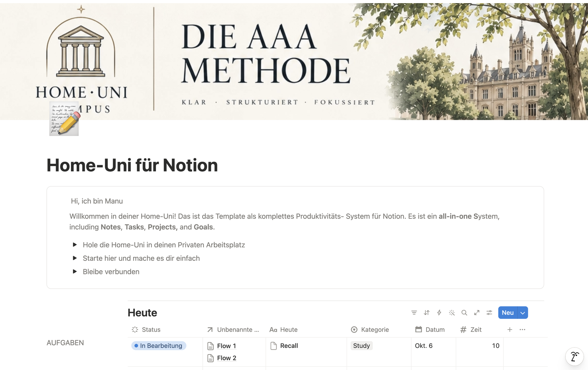
Task: Click the Zeit number hash icon
Action: click(x=463, y=330)
